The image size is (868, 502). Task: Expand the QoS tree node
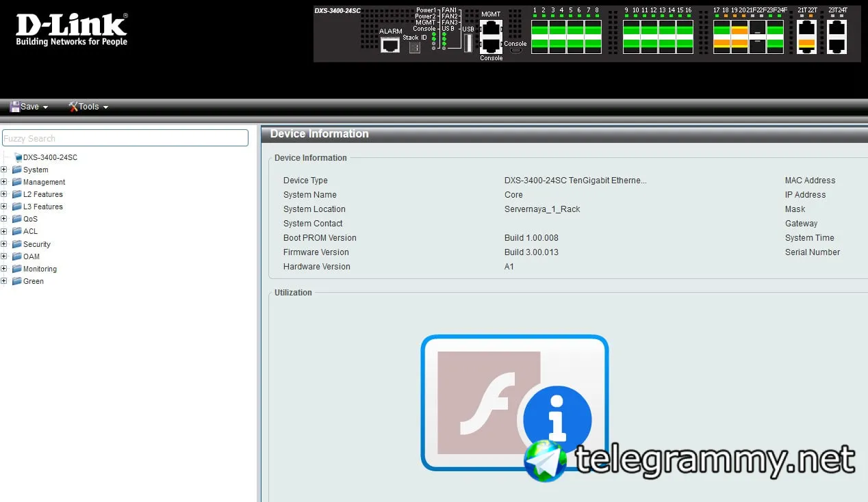tap(4, 219)
